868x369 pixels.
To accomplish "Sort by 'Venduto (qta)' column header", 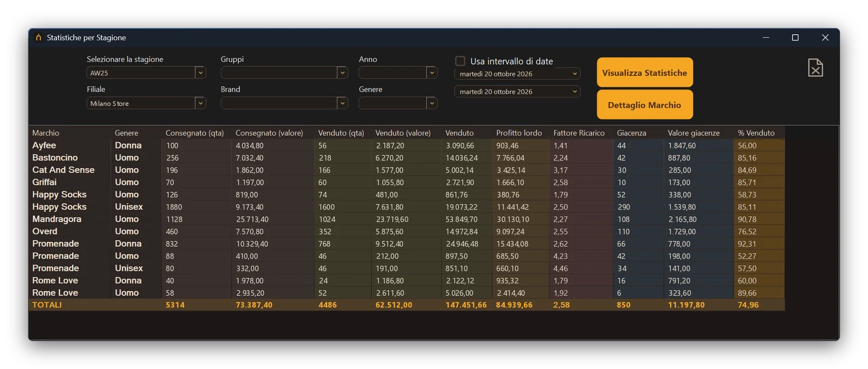I will (341, 133).
